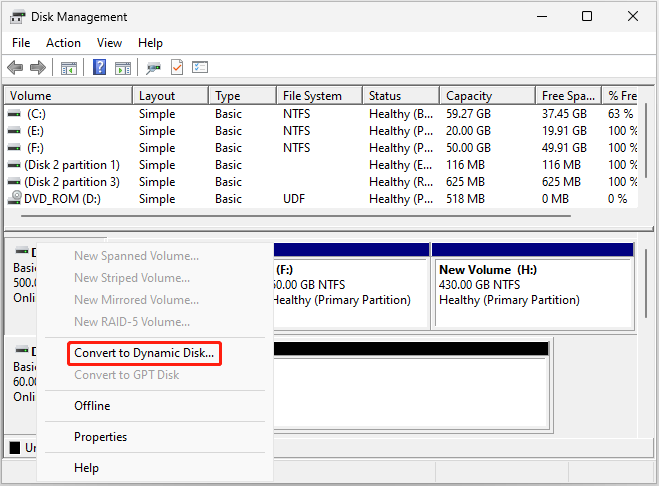
Task: Click the Connect/Rescan disk toolbar icon
Action: point(154,68)
